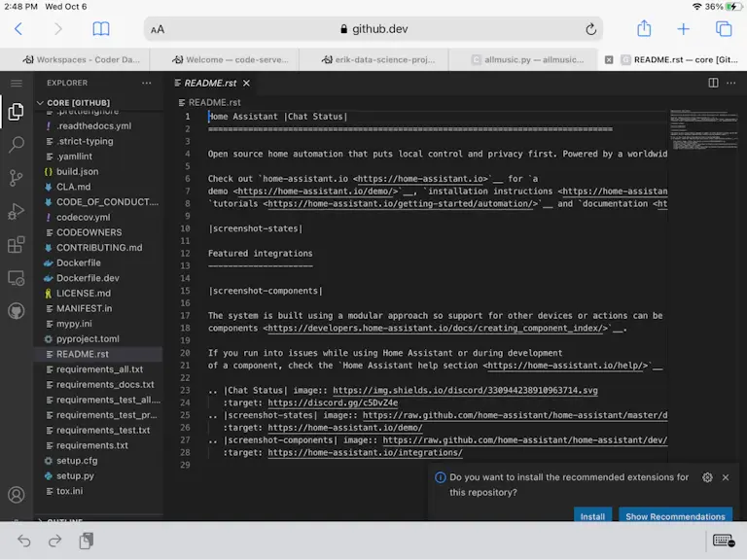Viewport: 747px width, 560px height.
Task: Open notification settings gear
Action: [707, 477]
